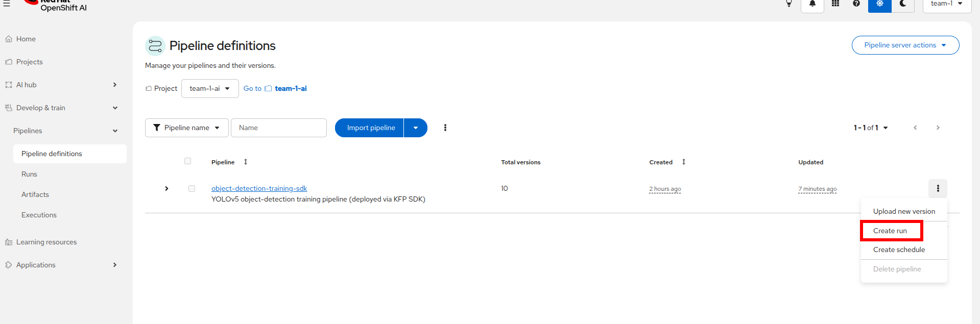Go to team-1-ai project link
The width and height of the screenshot is (980, 324).
pyautogui.click(x=275, y=88)
